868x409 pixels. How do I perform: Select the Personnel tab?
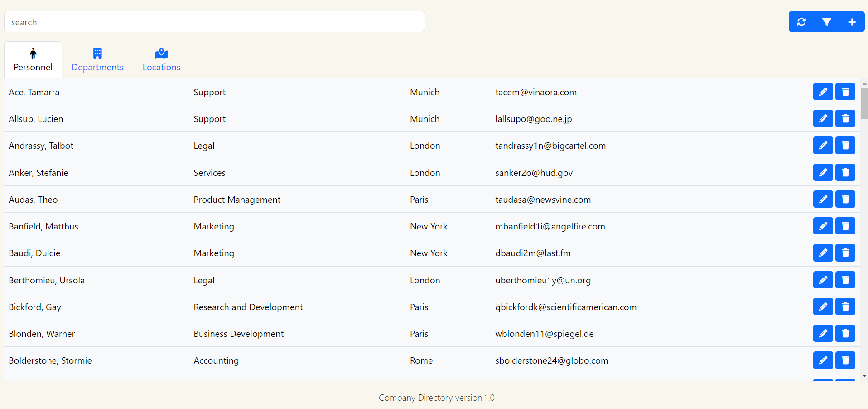pyautogui.click(x=33, y=60)
